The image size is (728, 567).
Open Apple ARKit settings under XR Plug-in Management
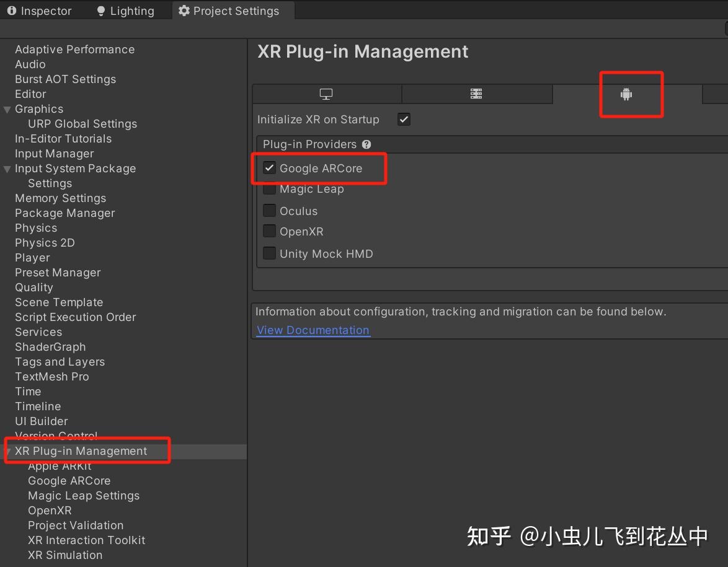pos(60,465)
